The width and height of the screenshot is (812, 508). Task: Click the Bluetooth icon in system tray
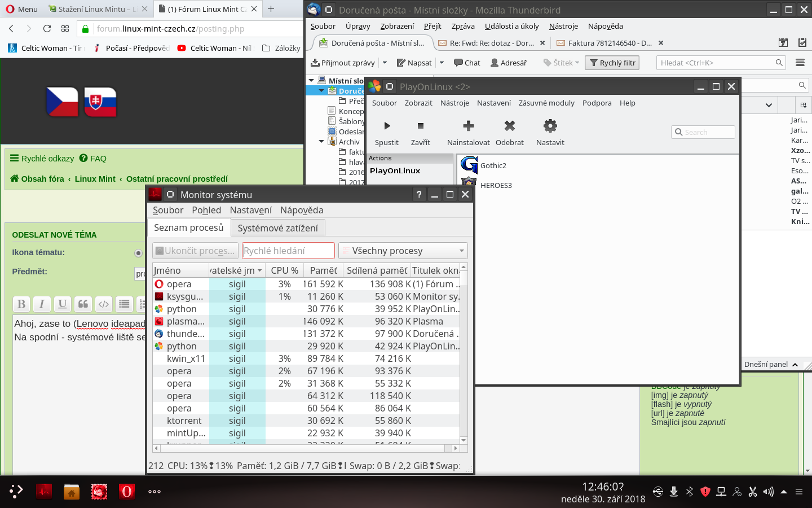(689, 492)
